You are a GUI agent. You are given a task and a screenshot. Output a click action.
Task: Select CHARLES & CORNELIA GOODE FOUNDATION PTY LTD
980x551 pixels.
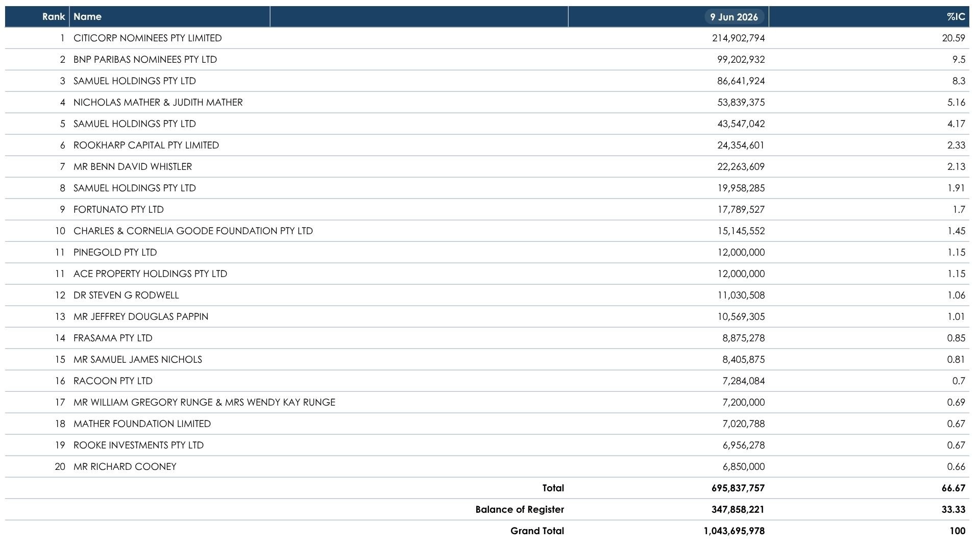[193, 231]
